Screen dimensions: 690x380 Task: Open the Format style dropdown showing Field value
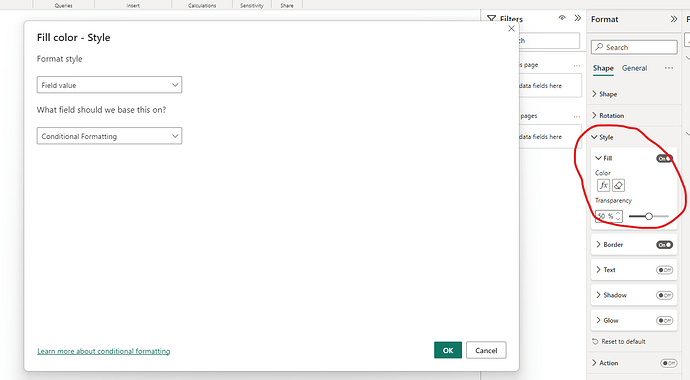pyautogui.click(x=109, y=85)
